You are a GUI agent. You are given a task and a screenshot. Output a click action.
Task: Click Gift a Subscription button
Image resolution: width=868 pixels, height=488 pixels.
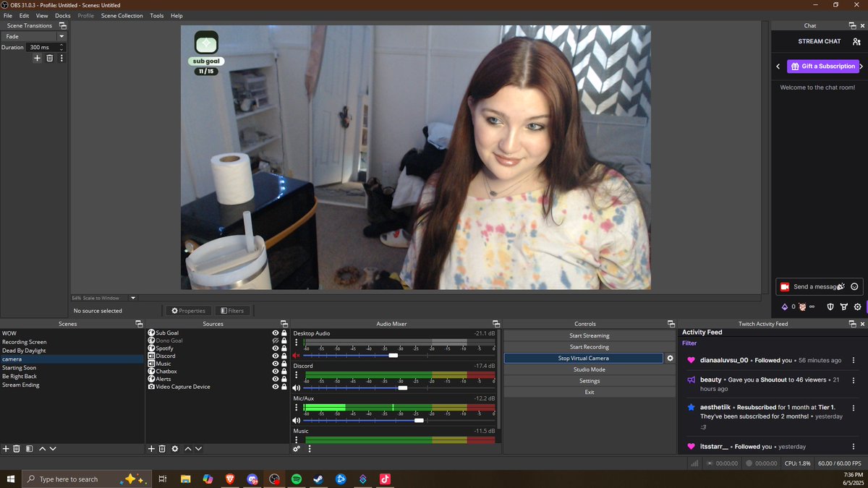[x=822, y=67]
